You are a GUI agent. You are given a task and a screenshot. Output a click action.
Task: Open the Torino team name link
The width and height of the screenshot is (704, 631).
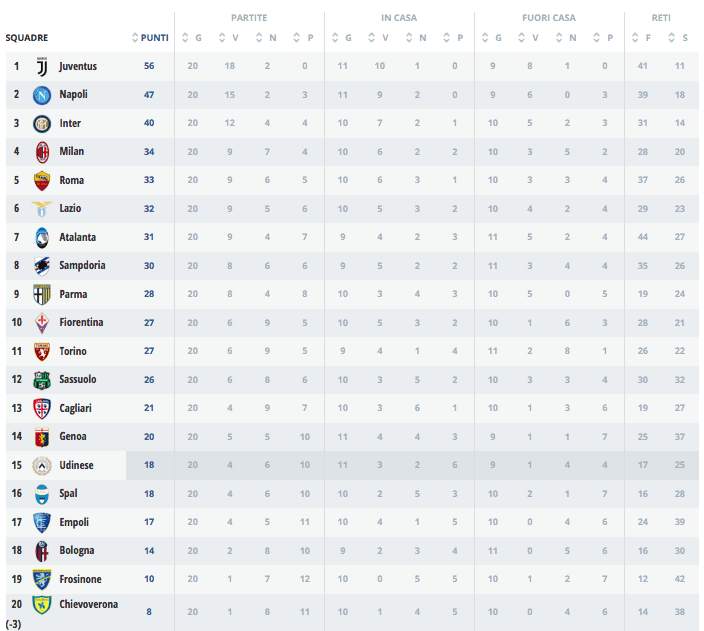[x=73, y=352]
